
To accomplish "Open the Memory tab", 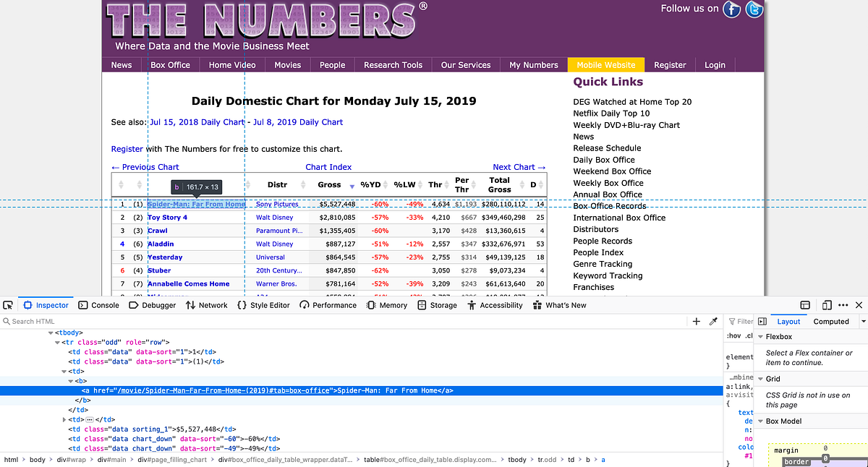I will (x=387, y=305).
